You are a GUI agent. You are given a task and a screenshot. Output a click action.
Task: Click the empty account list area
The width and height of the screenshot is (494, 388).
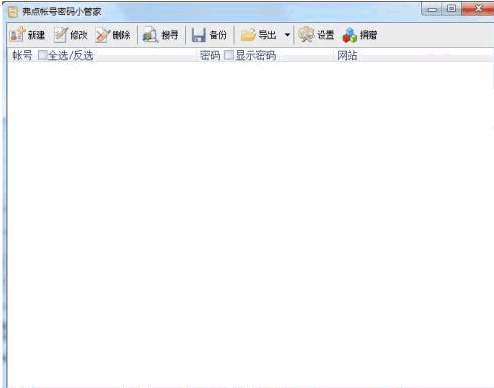[250, 223]
